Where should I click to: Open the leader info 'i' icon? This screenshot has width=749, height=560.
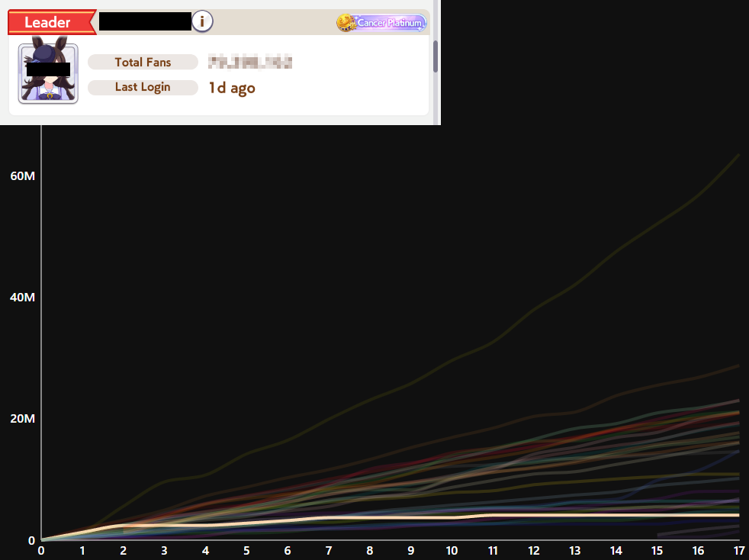202,21
